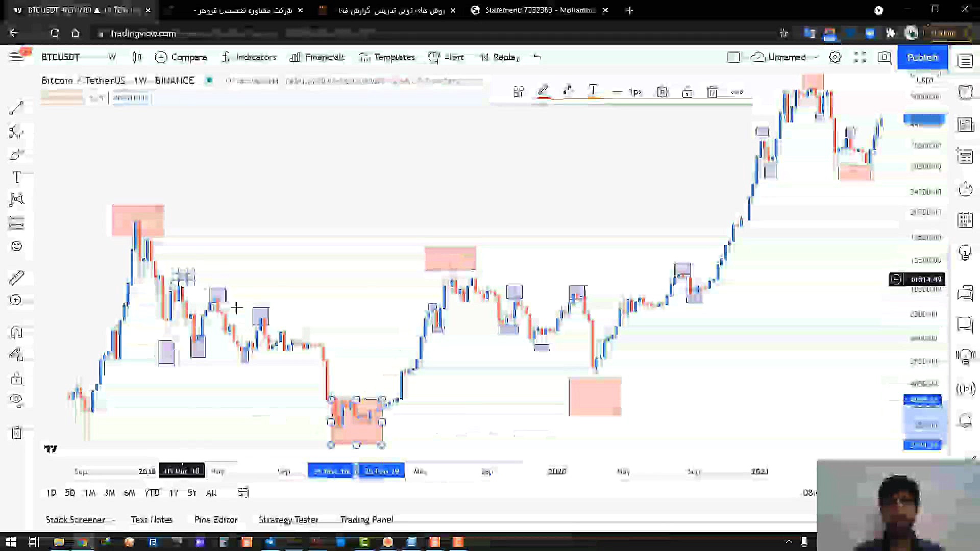980x551 pixels.
Task: Enter fullscreen mode icon
Action: click(860, 57)
